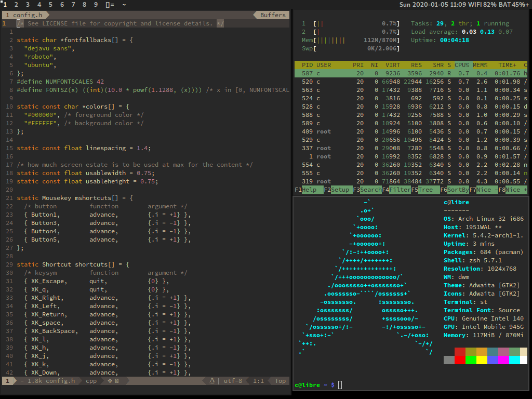The image size is (532, 399).
Task: Sort htop by VIRT column header
Action: point(393,65)
